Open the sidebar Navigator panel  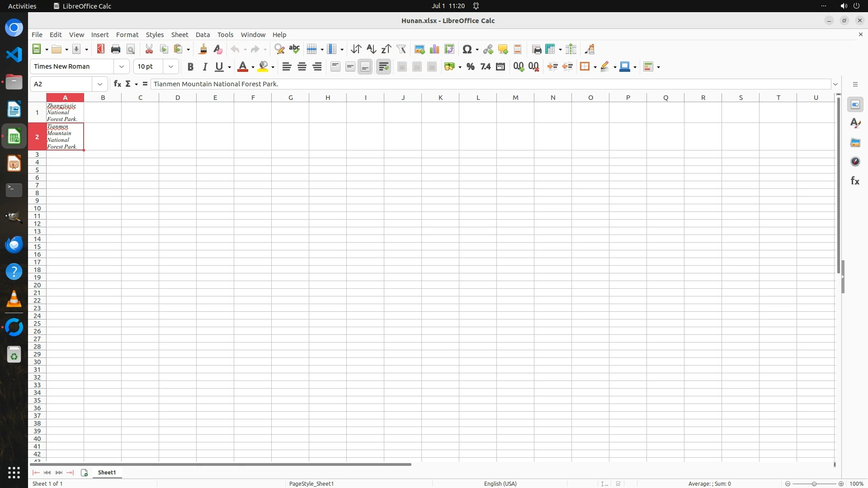pos(855,162)
